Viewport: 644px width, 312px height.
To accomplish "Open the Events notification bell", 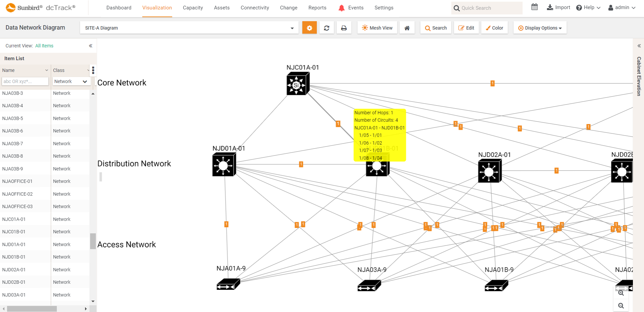I will [341, 7].
